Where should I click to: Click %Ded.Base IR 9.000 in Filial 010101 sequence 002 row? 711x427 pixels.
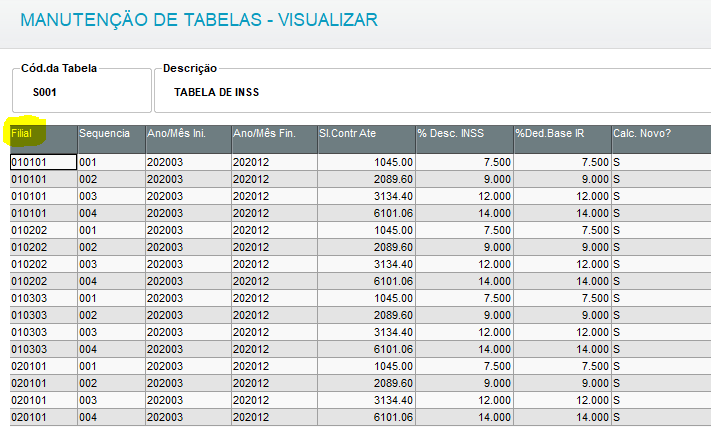coord(563,180)
